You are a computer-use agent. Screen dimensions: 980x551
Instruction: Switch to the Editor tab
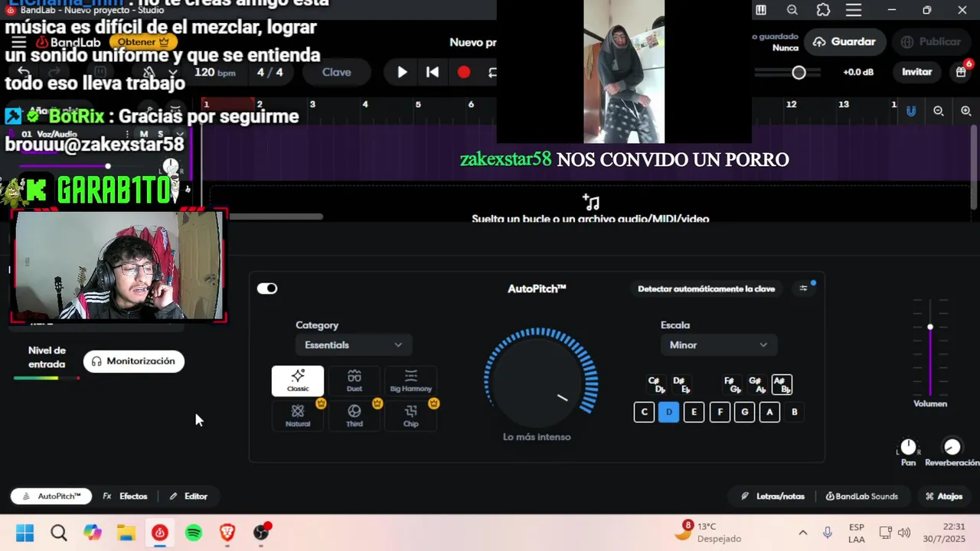(188, 496)
